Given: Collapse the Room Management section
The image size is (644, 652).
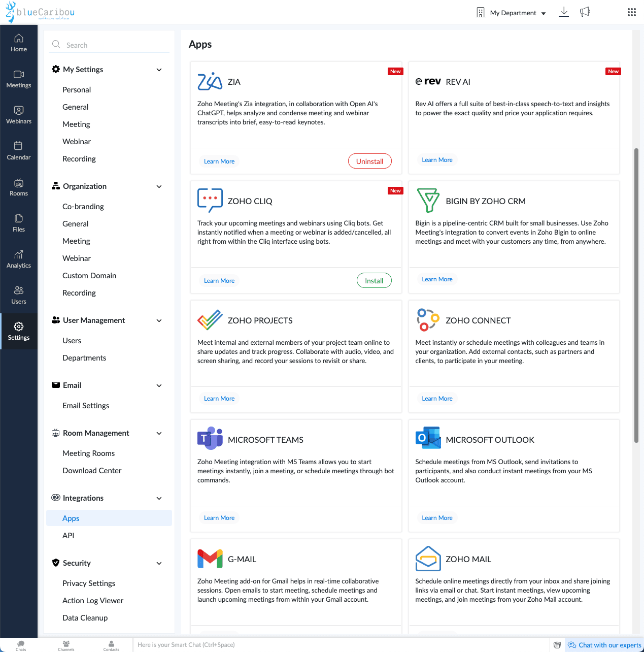Looking at the screenshot, I should pyautogui.click(x=159, y=433).
